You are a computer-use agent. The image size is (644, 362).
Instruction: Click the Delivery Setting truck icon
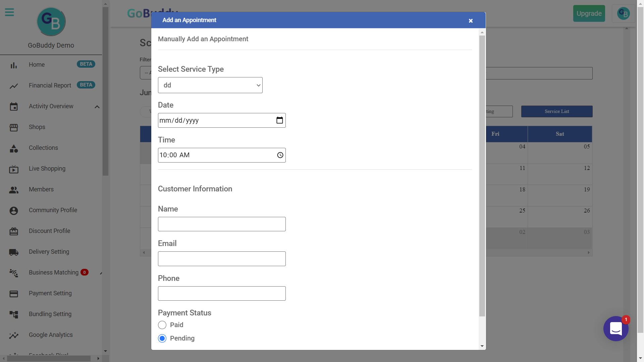[x=14, y=252]
